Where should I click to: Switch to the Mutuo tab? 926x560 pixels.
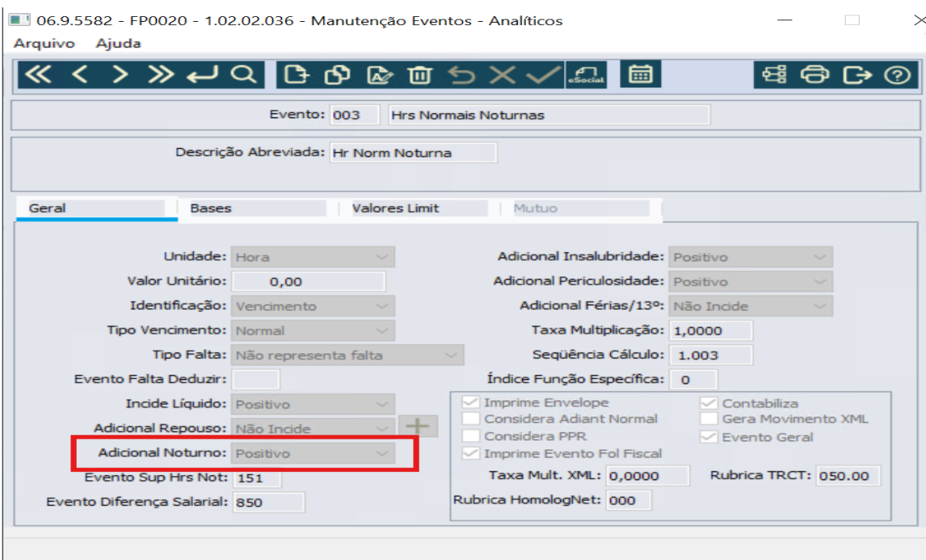(x=581, y=208)
